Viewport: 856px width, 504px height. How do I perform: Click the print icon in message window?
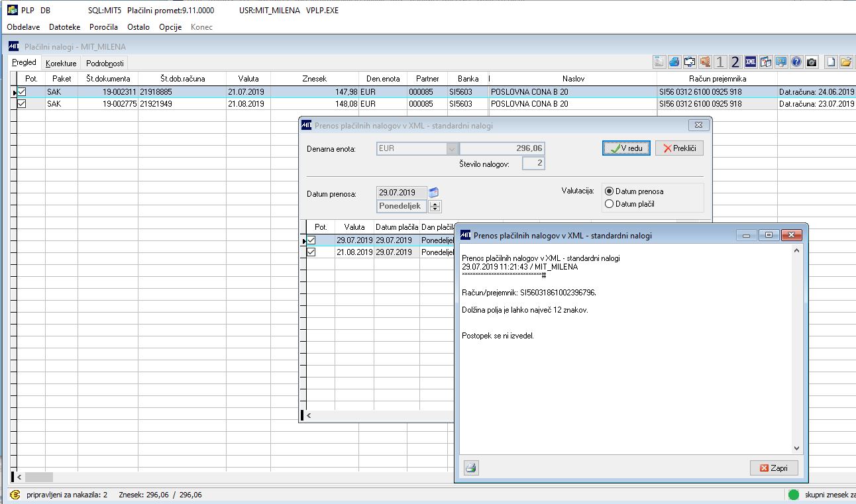471,468
